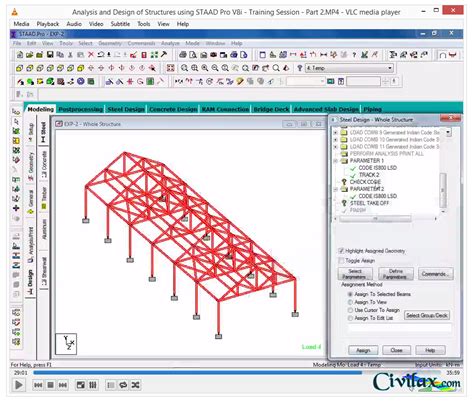Select Assign To View radio button
This screenshot has width=474, height=408.
click(x=350, y=302)
